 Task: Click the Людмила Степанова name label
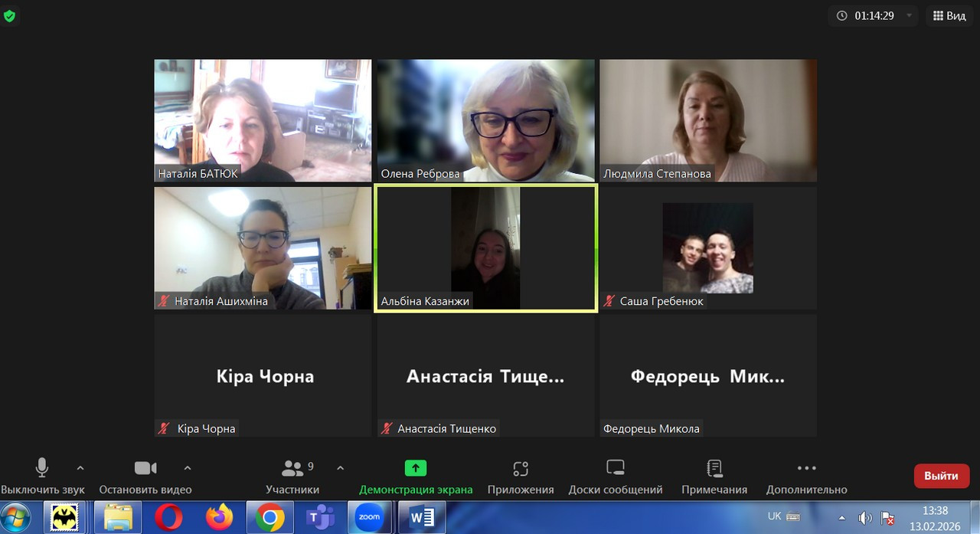(657, 174)
